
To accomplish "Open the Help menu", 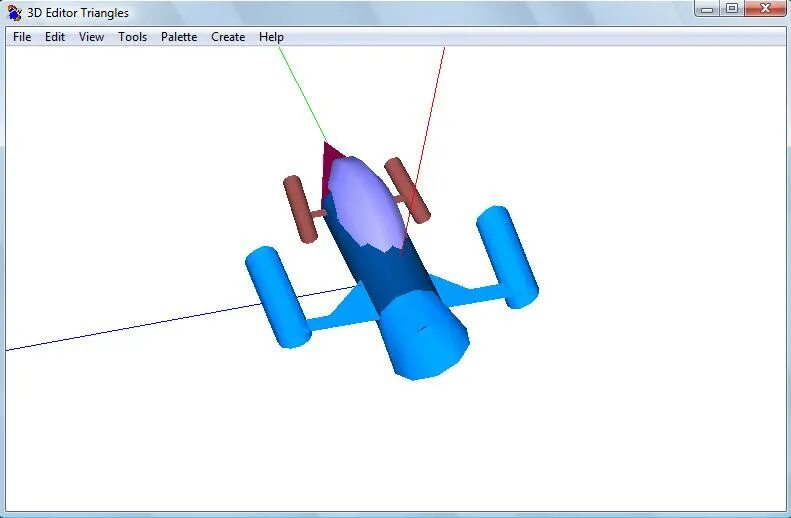I will 271,37.
